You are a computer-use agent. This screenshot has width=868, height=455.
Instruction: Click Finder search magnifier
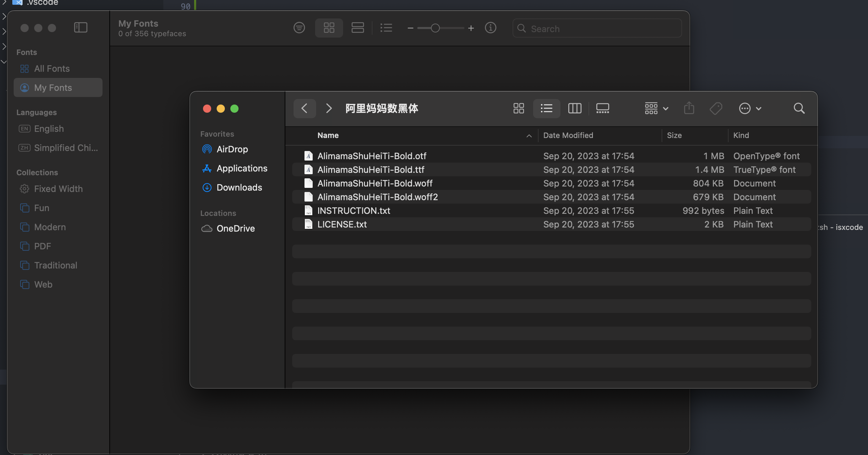pyautogui.click(x=799, y=109)
